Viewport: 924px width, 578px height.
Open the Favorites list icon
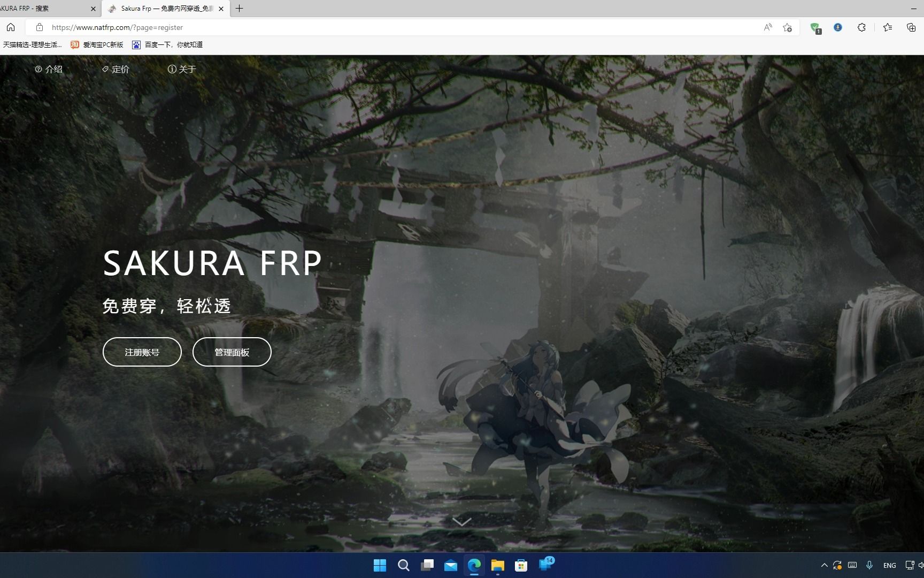coord(888,27)
